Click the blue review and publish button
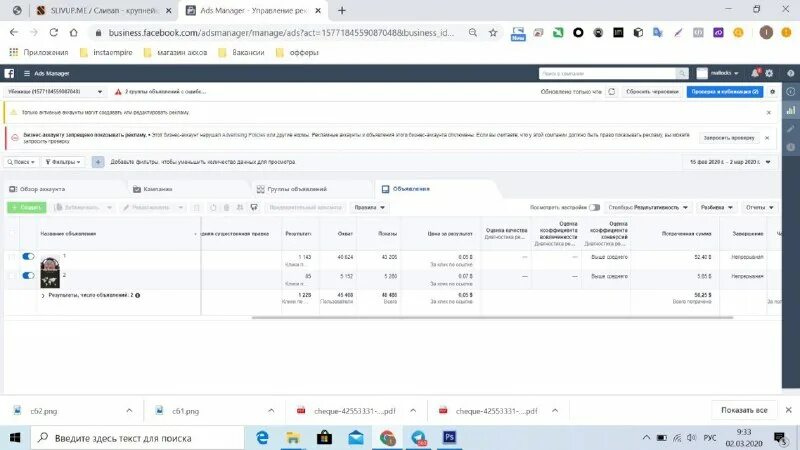The width and height of the screenshot is (800, 450). 724,92
